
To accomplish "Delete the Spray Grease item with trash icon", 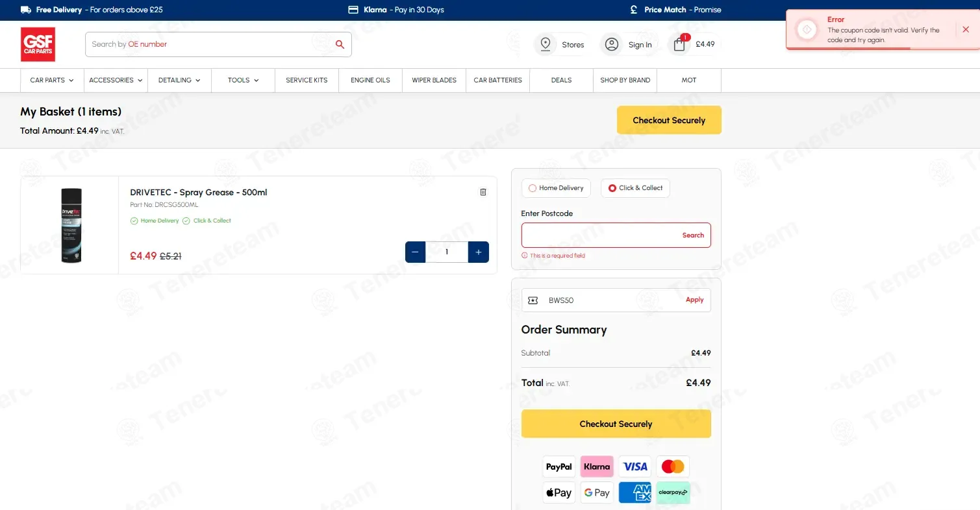I will (483, 192).
